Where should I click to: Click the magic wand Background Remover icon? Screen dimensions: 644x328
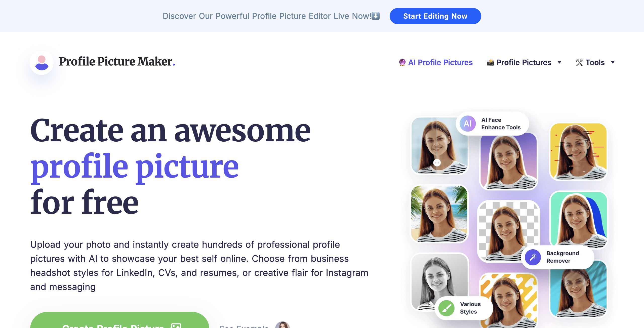(533, 257)
